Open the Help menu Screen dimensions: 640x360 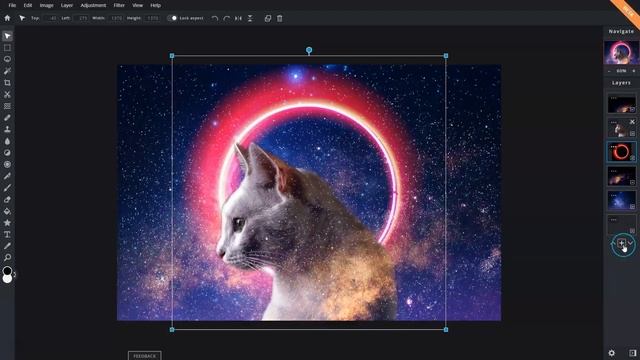(x=156, y=5)
